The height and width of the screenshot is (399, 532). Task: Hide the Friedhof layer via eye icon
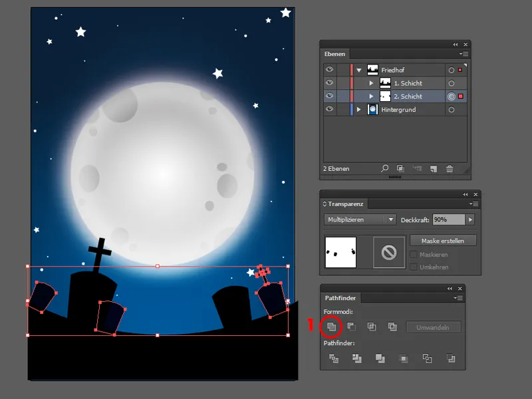coord(330,70)
